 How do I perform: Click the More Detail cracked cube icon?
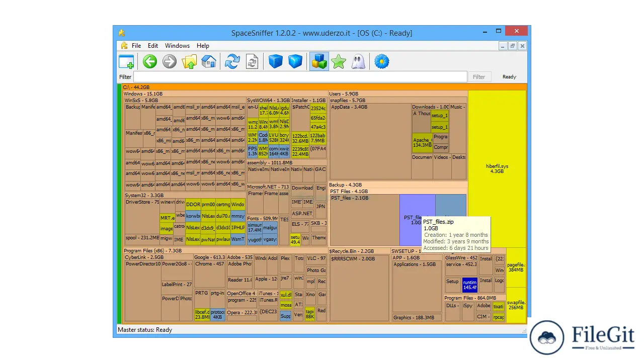[x=295, y=62]
